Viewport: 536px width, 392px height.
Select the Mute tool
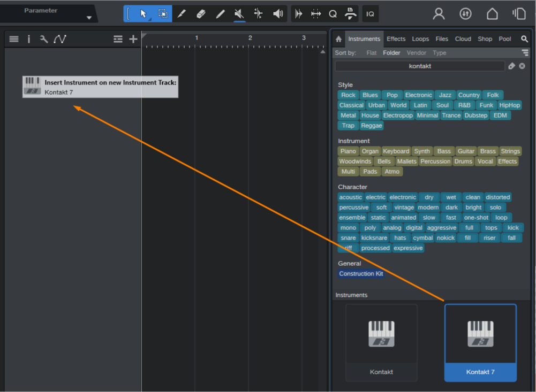point(239,14)
